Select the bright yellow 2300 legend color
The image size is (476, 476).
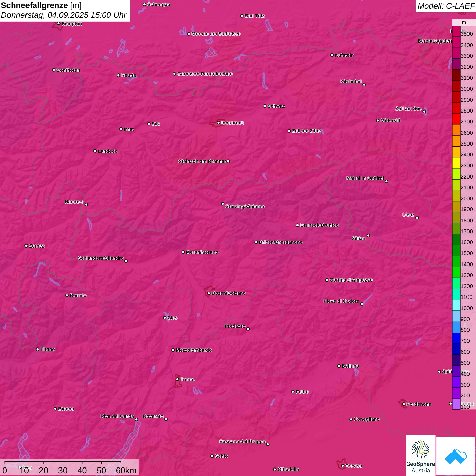[x=456, y=163]
